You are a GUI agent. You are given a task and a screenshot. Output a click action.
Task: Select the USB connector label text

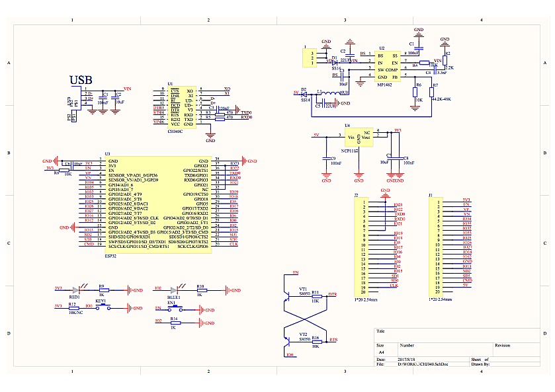(x=81, y=80)
